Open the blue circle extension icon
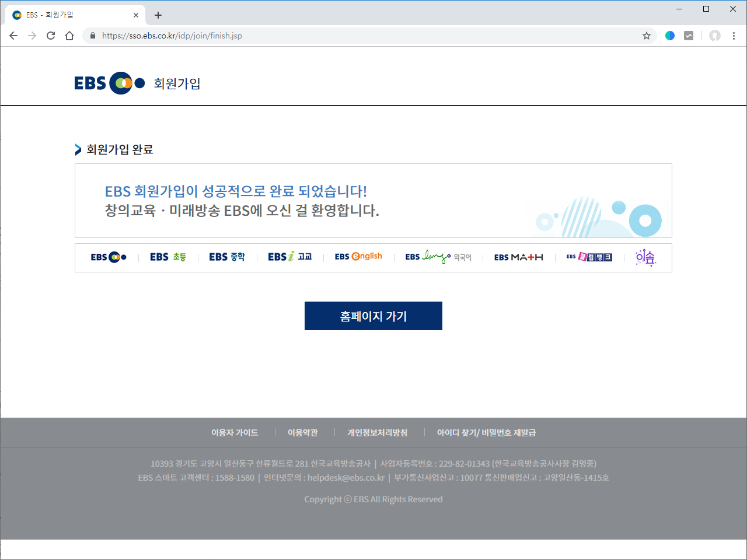 pyautogui.click(x=670, y=36)
